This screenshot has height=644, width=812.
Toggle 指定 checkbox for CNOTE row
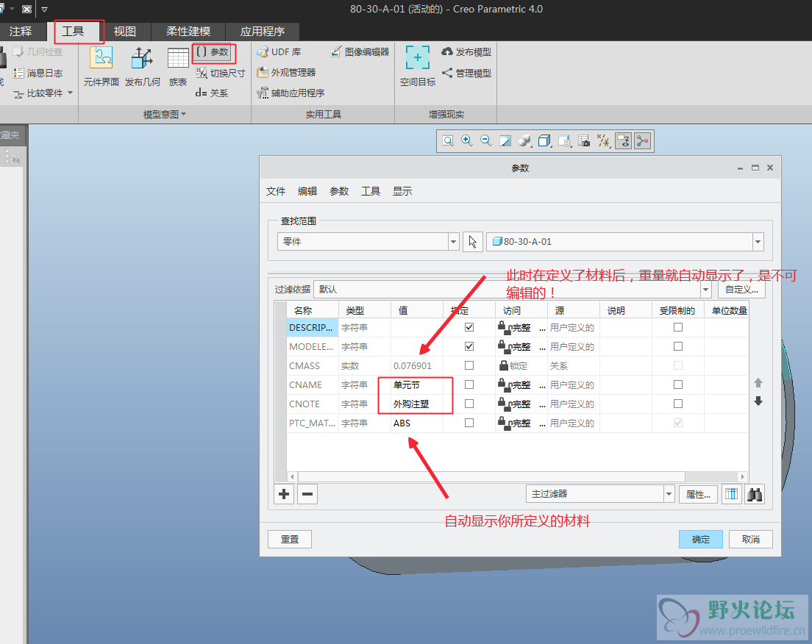coord(469,404)
